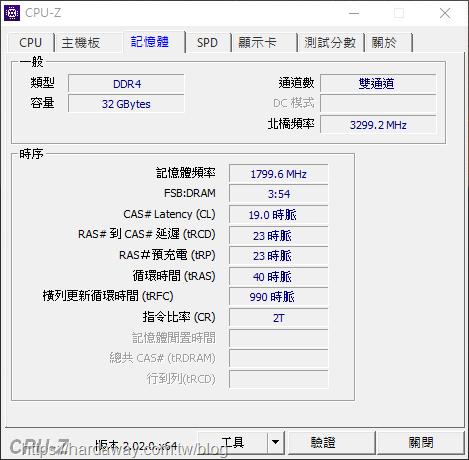Click the 1799.6 MHz memory frequency value
This screenshot has height=460, width=469.
pos(279,174)
